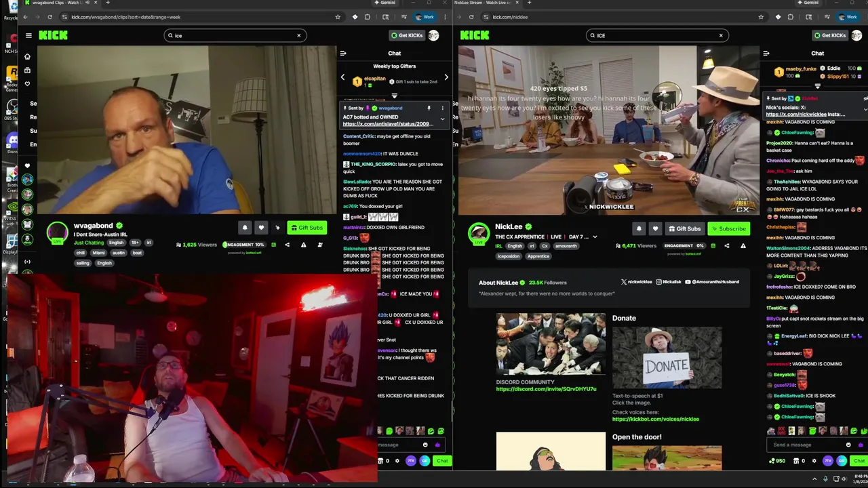Click the DONATE image on NickLee page
This screenshot has width=868, height=488.
(667, 357)
